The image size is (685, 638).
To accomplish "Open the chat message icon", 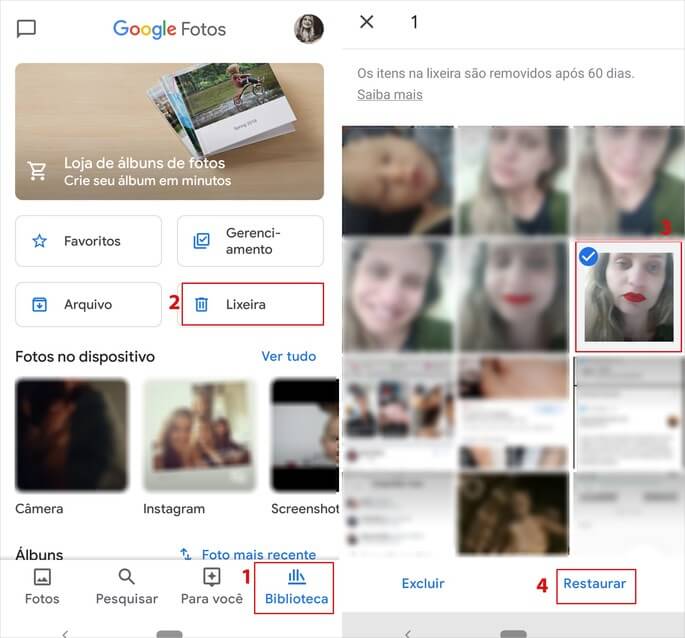I will click(27, 29).
